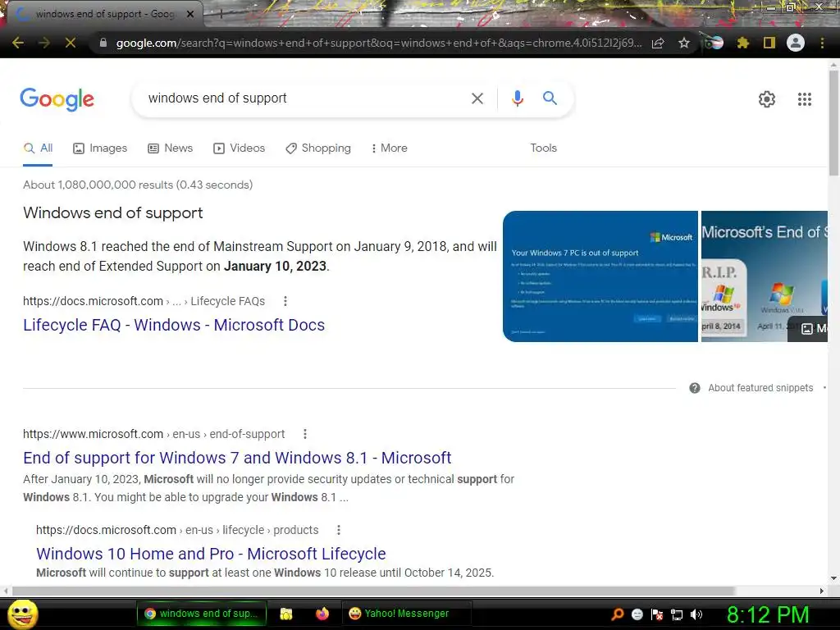Go back to the previous page
This screenshot has height=630, width=840.
point(18,43)
